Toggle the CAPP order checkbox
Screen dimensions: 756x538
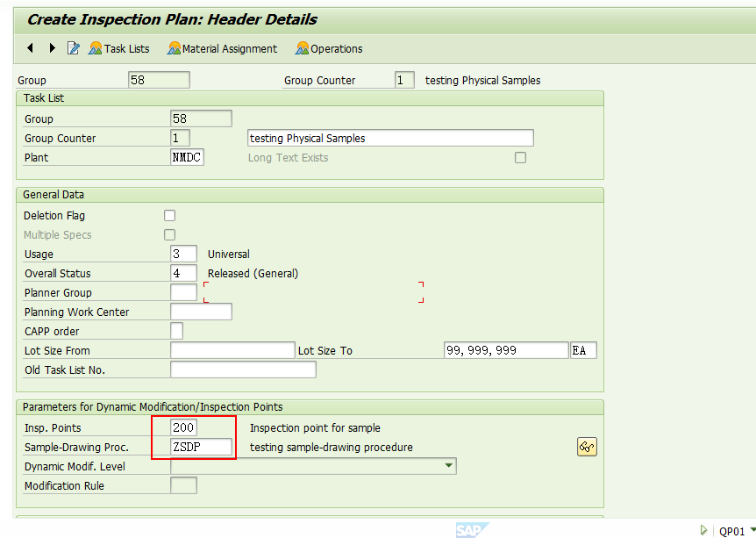coord(176,331)
